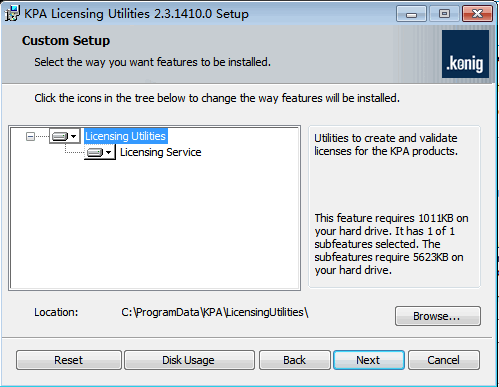Click the Reset button

point(69,360)
